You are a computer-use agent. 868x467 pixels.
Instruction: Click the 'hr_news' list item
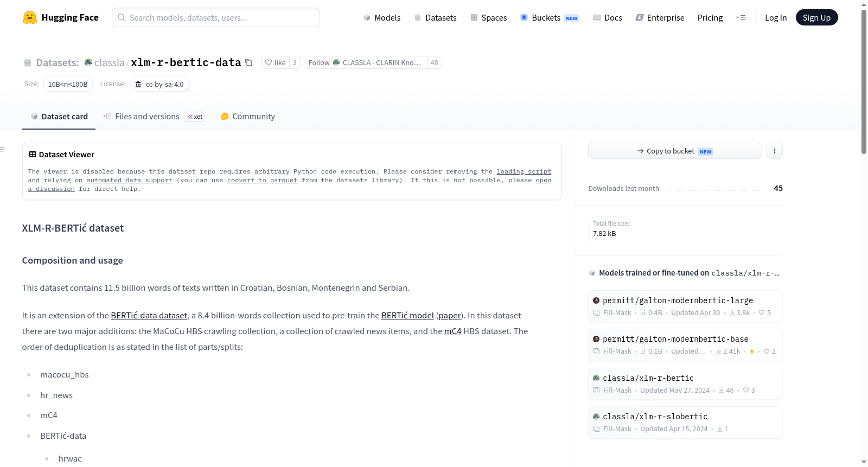(x=56, y=395)
